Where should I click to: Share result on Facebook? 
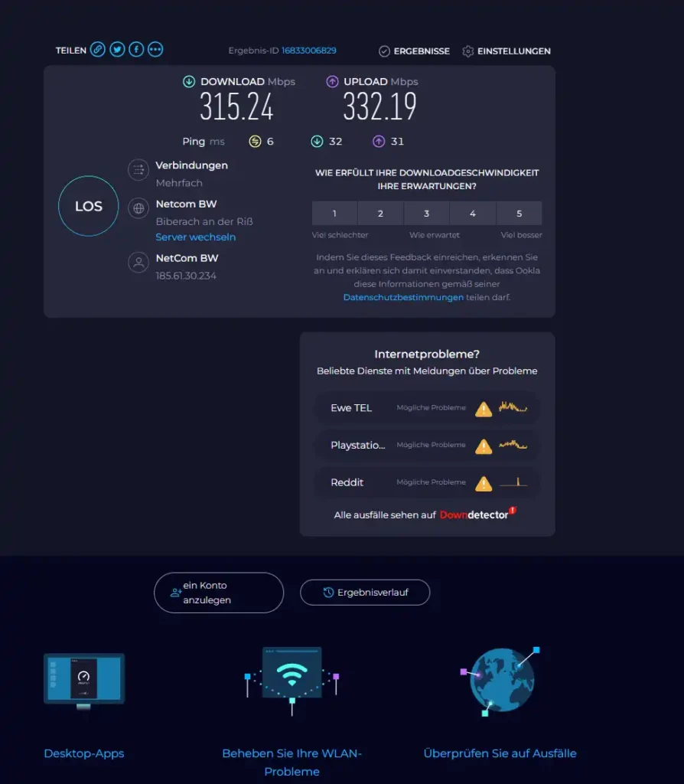(136, 50)
